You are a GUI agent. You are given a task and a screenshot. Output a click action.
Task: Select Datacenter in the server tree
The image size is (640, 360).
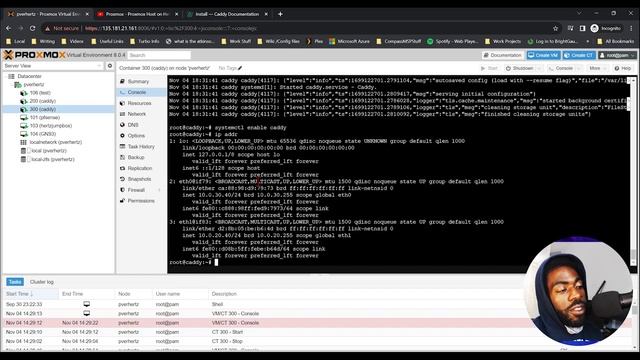click(29, 76)
